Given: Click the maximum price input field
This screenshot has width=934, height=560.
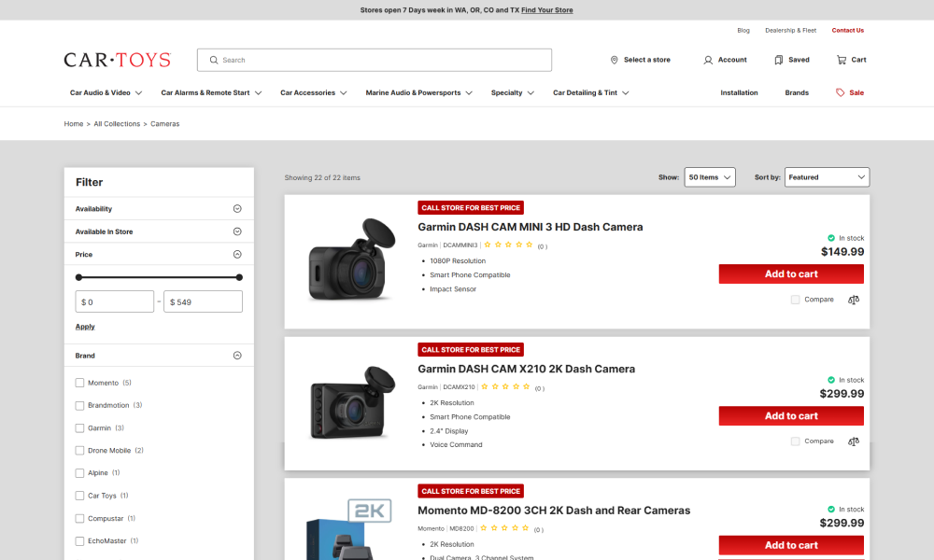Looking at the screenshot, I should [x=203, y=302].
